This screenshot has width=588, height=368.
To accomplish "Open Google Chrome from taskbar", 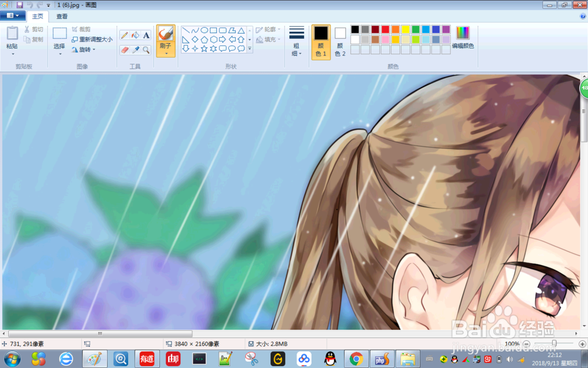I will (x=356, y=359).
